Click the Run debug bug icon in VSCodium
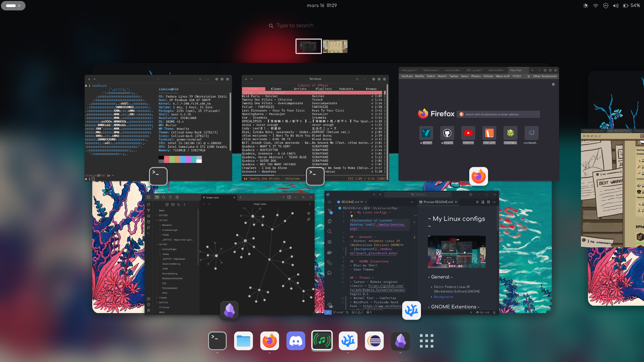The width and height of the screenshot is (644, 362). (329, 242)
